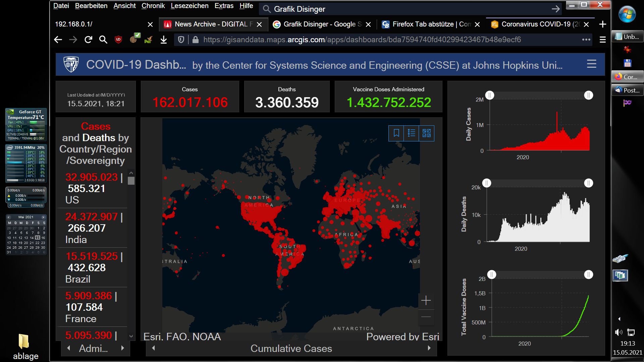Click the right range handle of Daily Cases chart
Image resolution: width=644 pixels, height=362 pixels.
pos(589,95)
